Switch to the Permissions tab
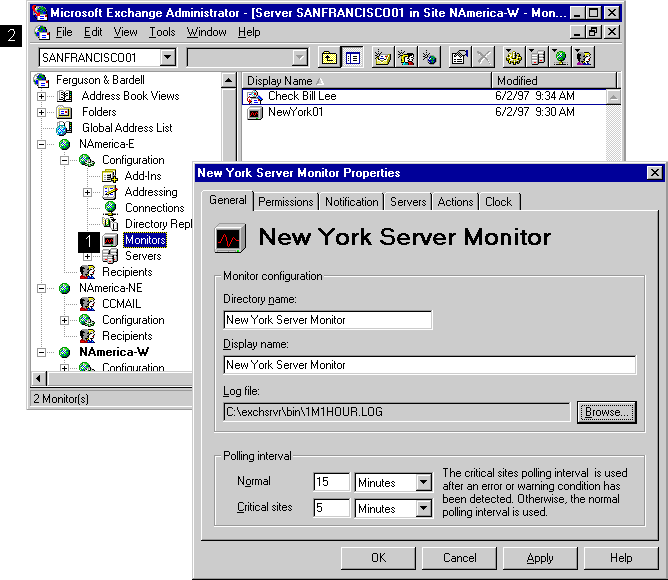Image resolution: width=668 pixels, height=580 pixels. click(x=286, y=202)
